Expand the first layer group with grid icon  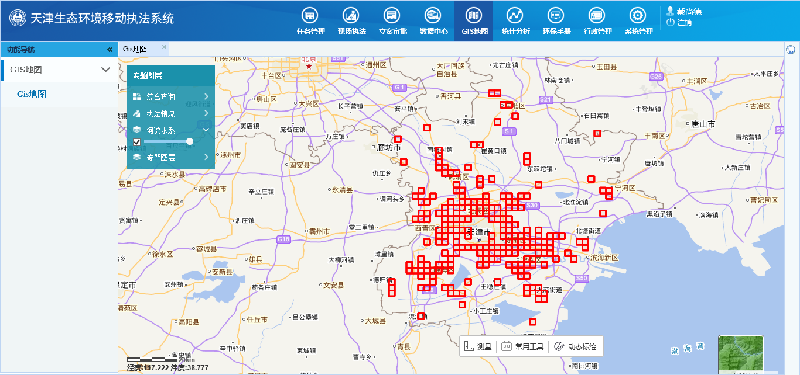(170, 96)
